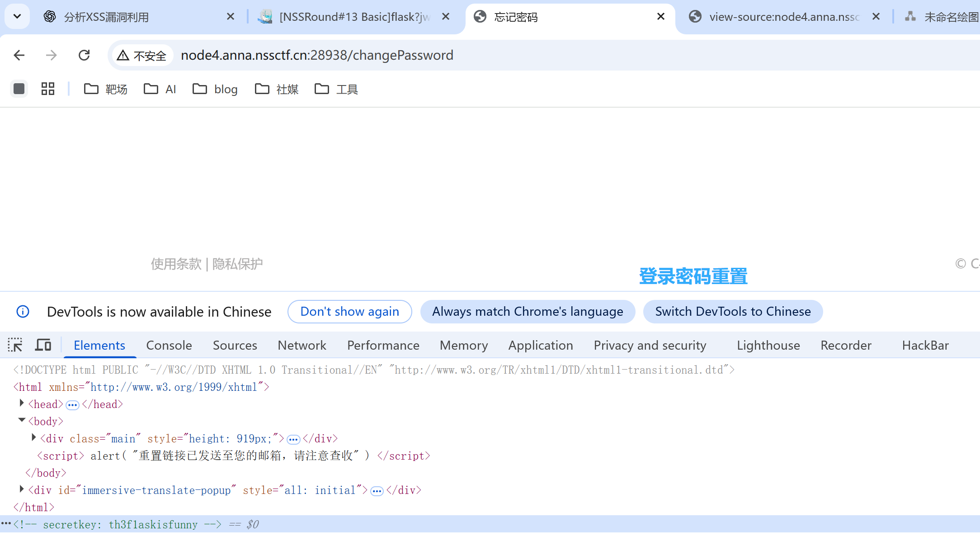This screenshot has height=560, width=980.
Task: Open the apps grid bookmark icon
Action: (47, 89)
